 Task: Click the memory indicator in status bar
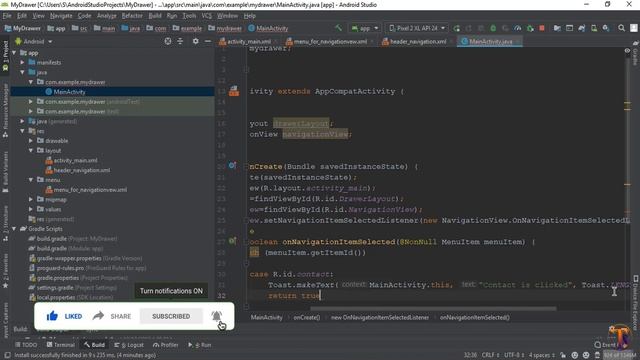pos(620,355)
